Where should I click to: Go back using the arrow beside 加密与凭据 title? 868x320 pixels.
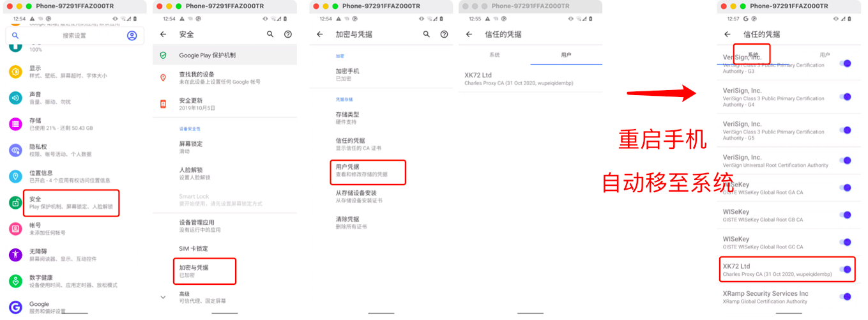click(320, 34)
